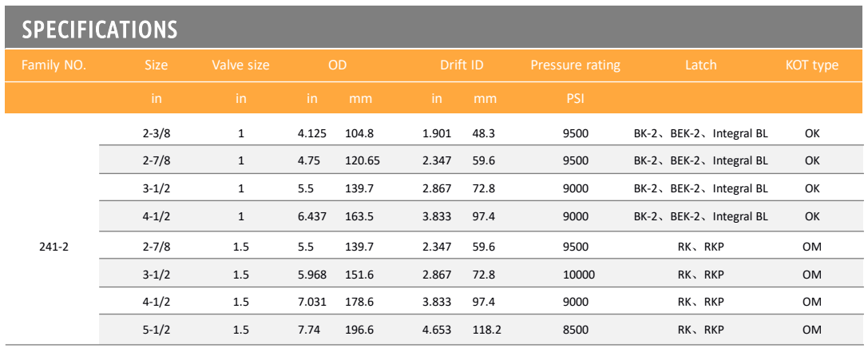This screenshot has height=352, width=868.
Task: Select the 120.65 mm OD cell
Action: click(x=363, y=161)
